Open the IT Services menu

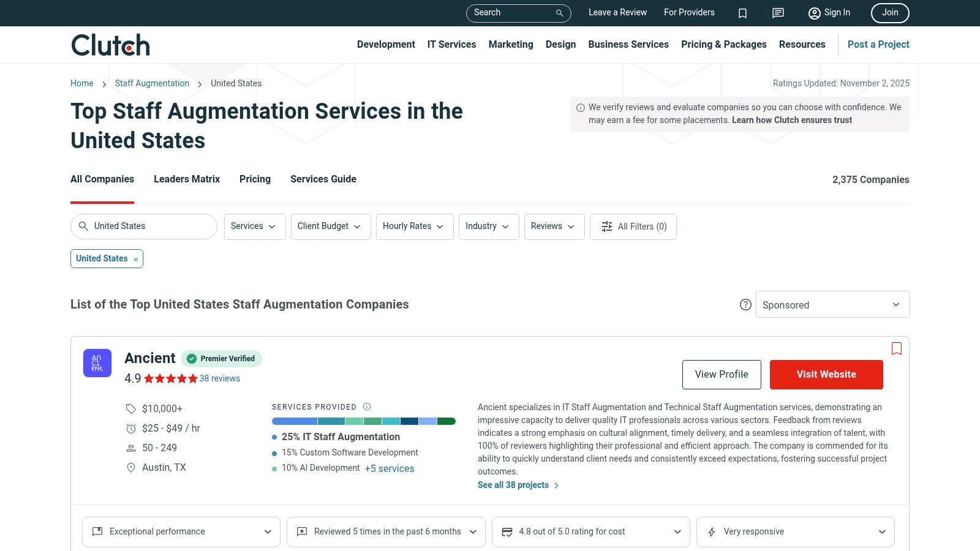pos(451,45)
